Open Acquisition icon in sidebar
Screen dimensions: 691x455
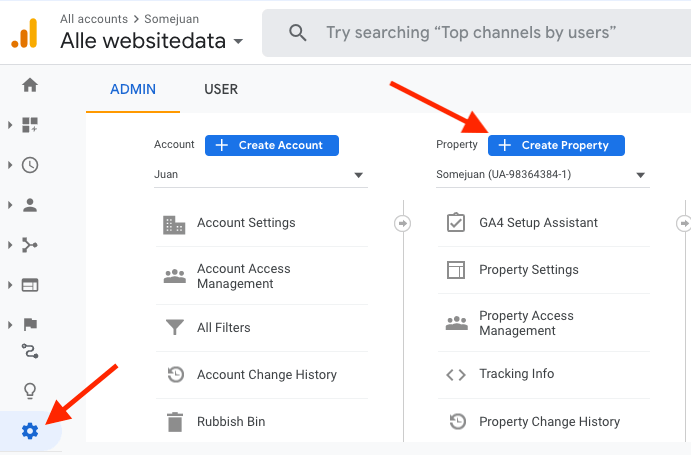pyautogui.click(x=30, y=245)
